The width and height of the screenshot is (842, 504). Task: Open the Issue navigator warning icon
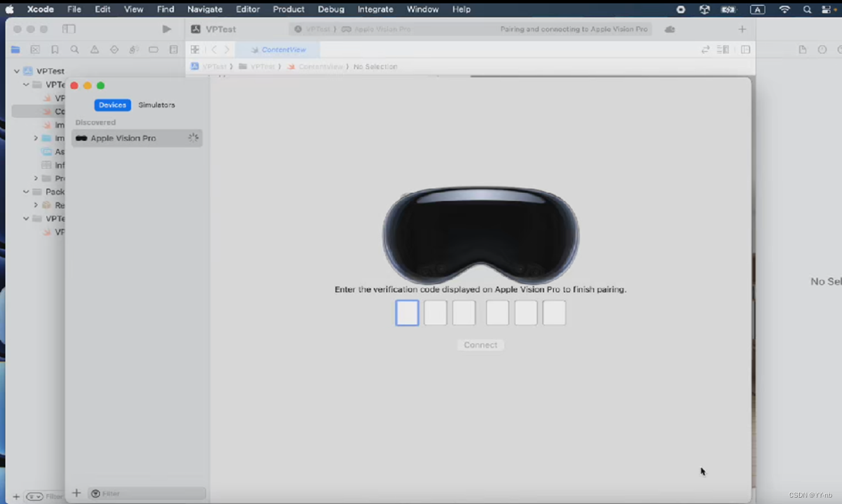pos(95,50)
